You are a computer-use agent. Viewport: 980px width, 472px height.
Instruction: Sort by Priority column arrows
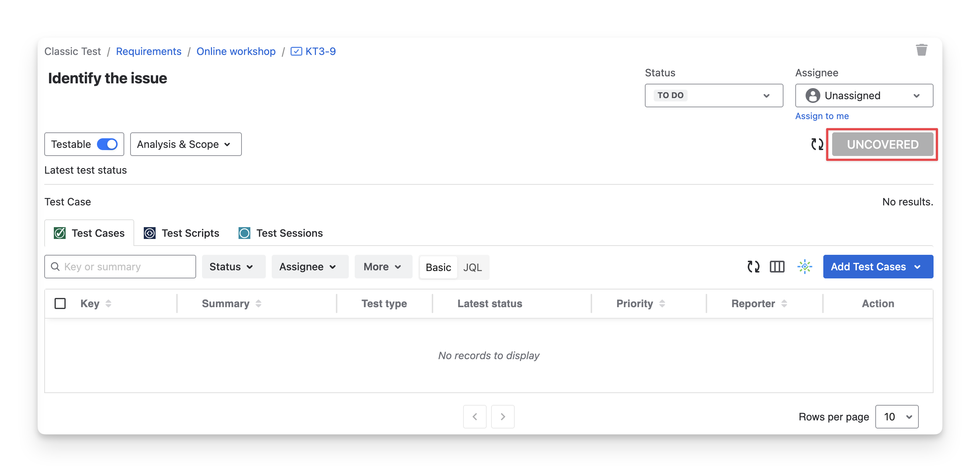pyautogui.click(x=662, y=303)
